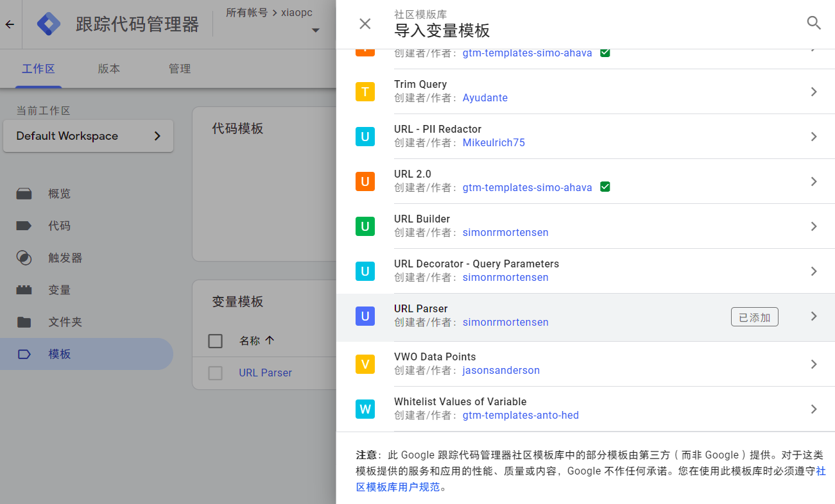Open simonrmortensen link under URL Builder
The width and height of the screenshot is (835, 504).
point(506,233)
